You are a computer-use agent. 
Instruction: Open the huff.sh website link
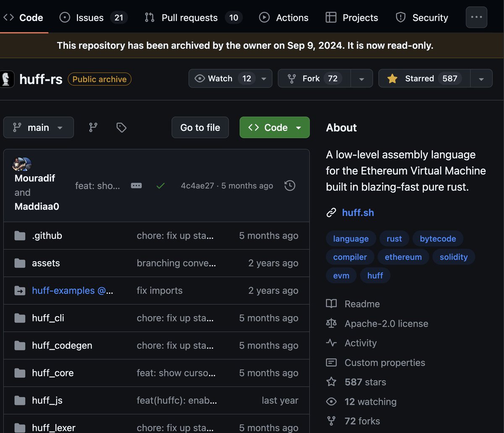click(358, 213)
